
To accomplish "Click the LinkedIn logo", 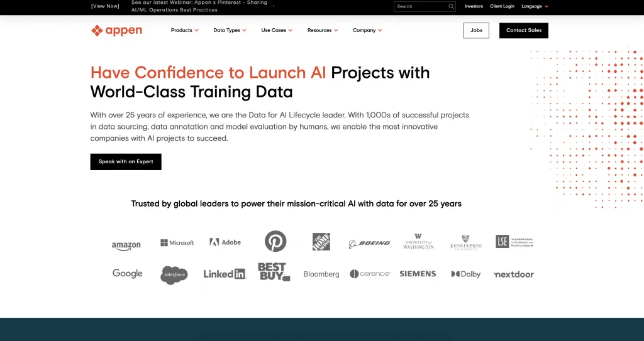I will (225, 274).
